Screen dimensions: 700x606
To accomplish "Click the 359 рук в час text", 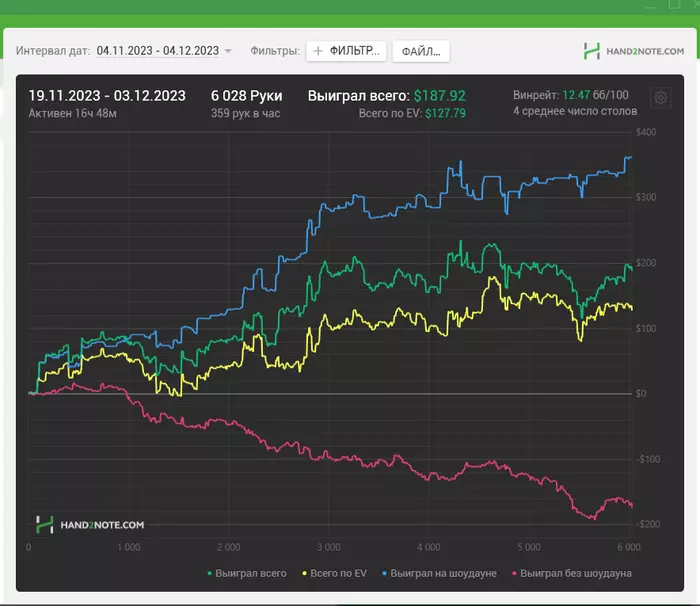I will coord(246,113).
